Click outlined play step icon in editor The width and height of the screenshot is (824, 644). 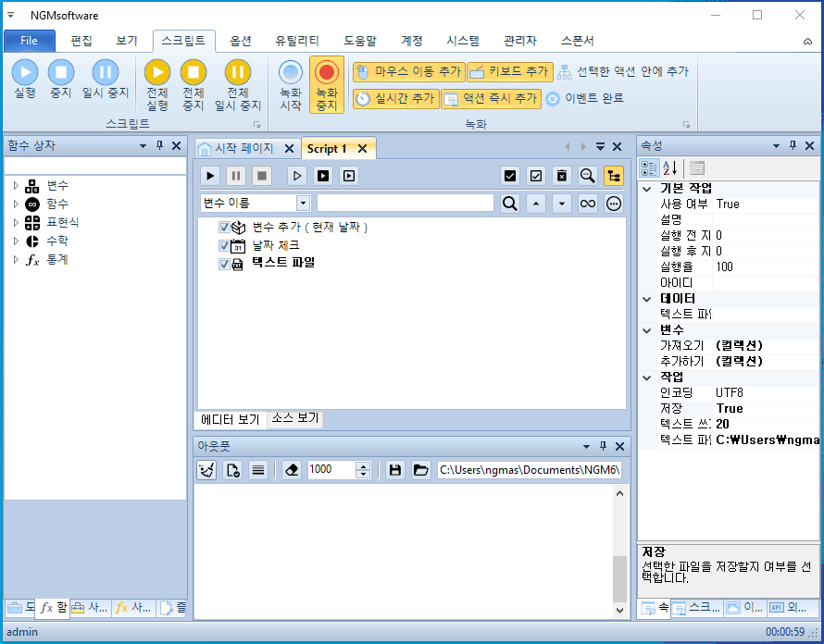[297, 176]
